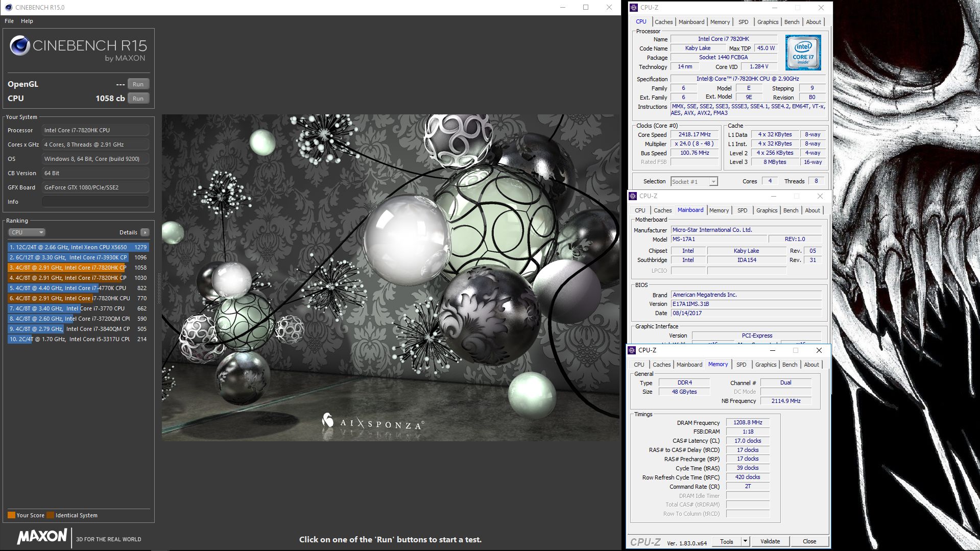This screenshot has height=551, width=980.
Task: Close the CPU-Z Memory window
Action: pyautogui.click(x=819, y=350)
